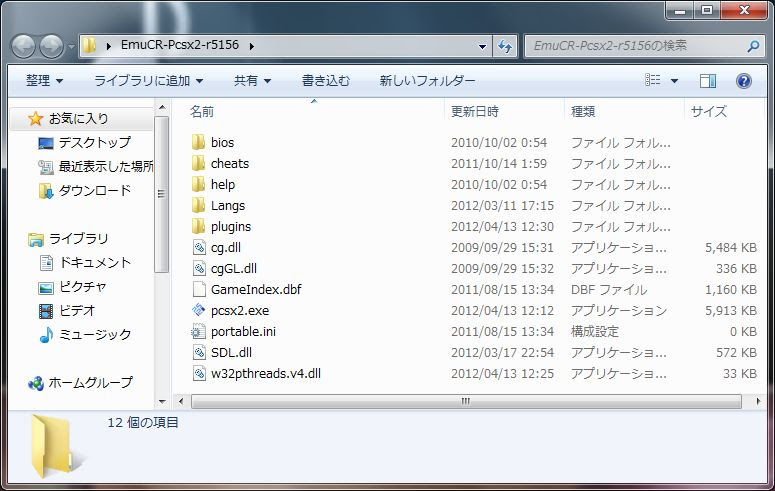The image size is (775, 491).
Task: Click the Back navigation arrow button
Action: (23, 46)
